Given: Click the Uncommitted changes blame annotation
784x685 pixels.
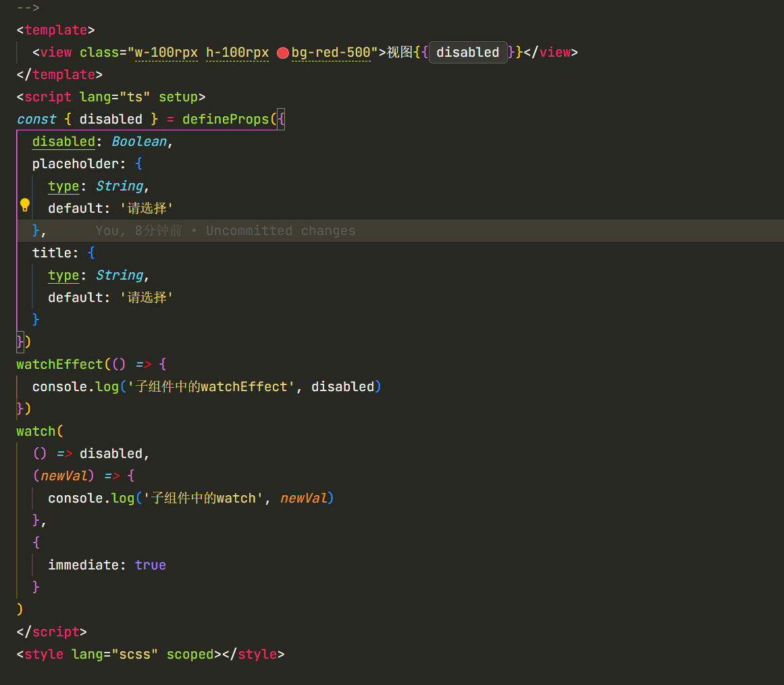Looking at the screenshot, I should click(280, 231).
